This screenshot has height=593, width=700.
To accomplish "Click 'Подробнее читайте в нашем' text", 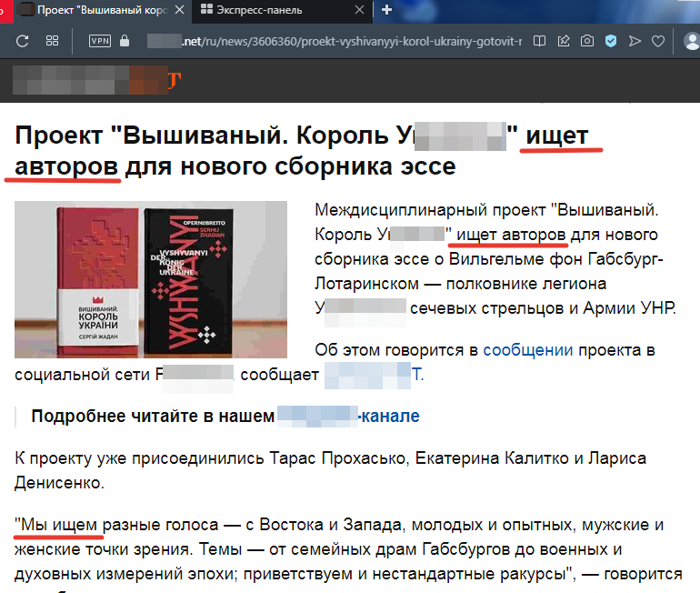I will click(x=153, y=417).
